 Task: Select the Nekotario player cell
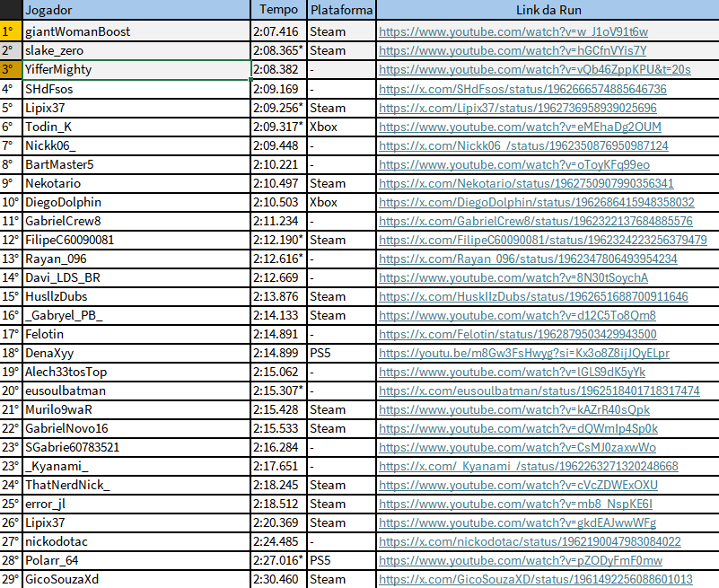[136, 183]
